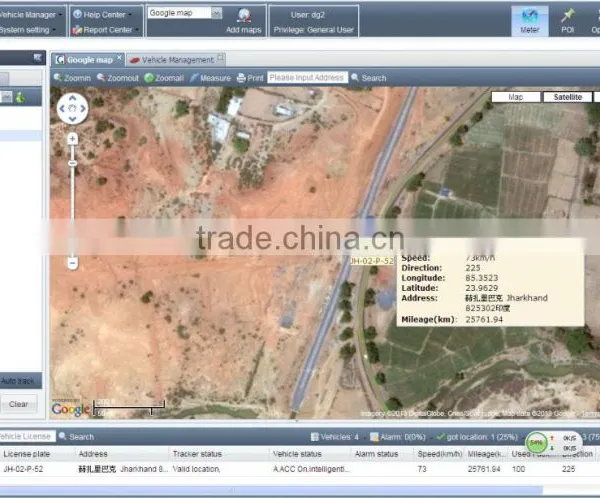Open the Vehicle Manager menu
Image resolution: width=600 pixels, height=498 pixels.
[30, 15]
